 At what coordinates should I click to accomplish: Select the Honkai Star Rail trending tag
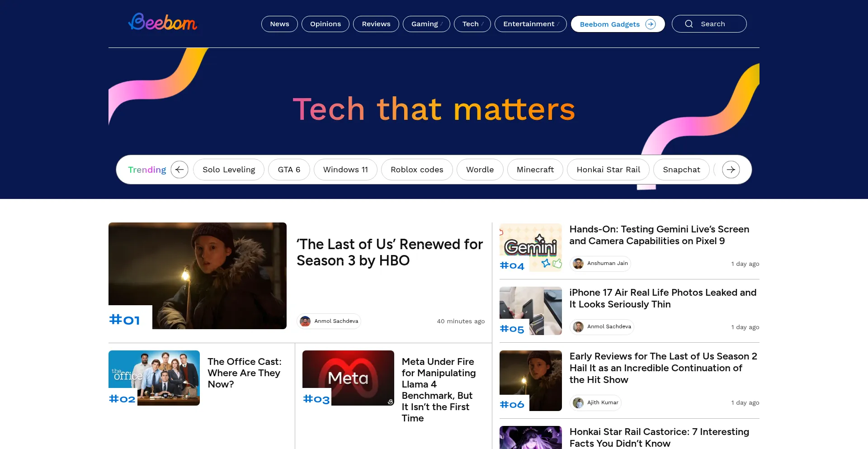608,170
